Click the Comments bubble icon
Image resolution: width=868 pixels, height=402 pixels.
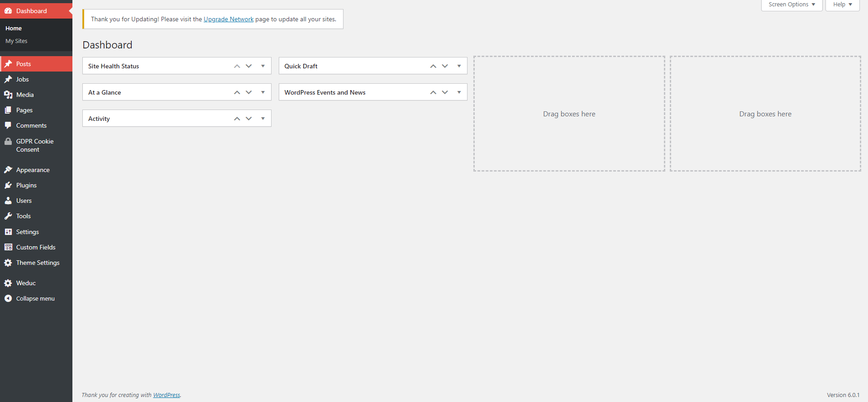(8, 125)
